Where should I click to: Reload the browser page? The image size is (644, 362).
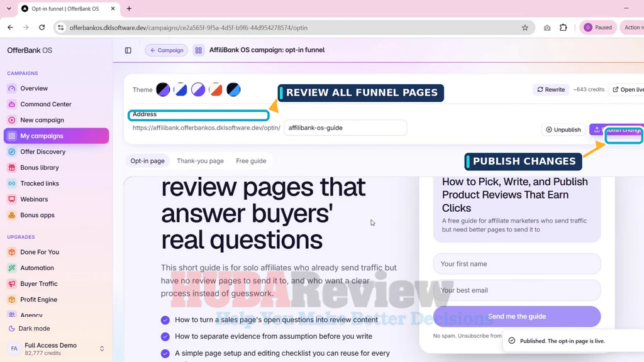tap(42, 28)
